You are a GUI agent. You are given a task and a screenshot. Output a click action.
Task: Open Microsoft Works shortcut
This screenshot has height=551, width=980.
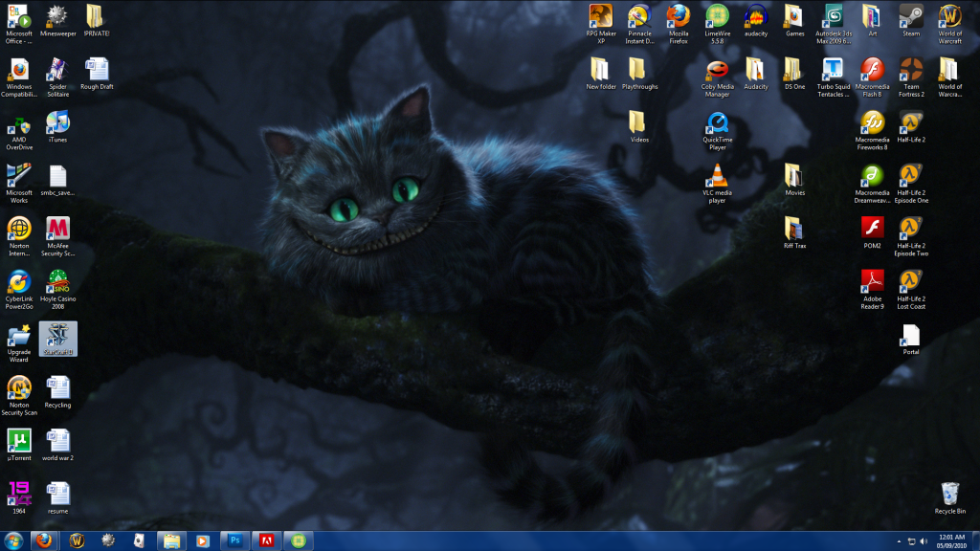pos(19,183)
